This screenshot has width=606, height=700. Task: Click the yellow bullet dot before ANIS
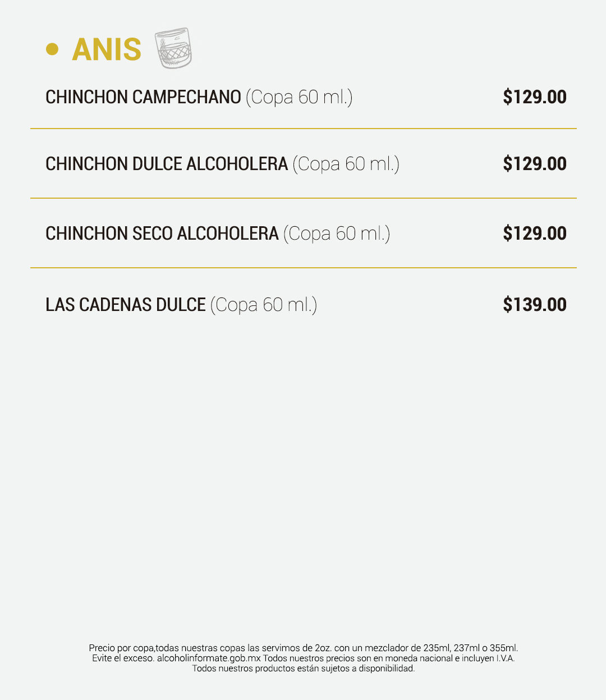coord(52,49)
